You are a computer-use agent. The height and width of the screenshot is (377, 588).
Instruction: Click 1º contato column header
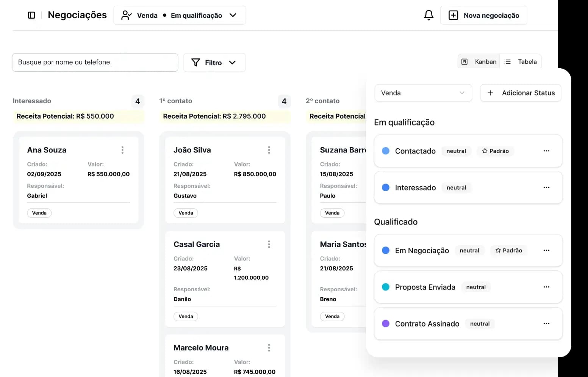pos(175,101)
